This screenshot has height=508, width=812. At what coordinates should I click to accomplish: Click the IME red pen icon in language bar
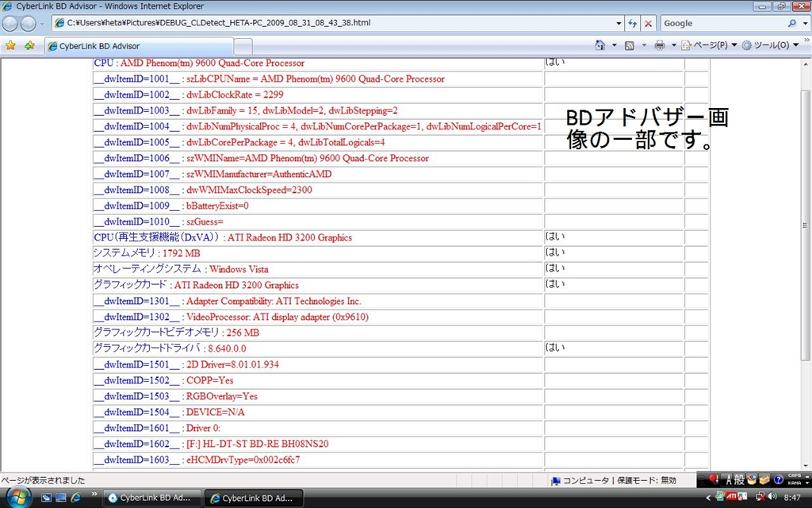tap(714, 479)
